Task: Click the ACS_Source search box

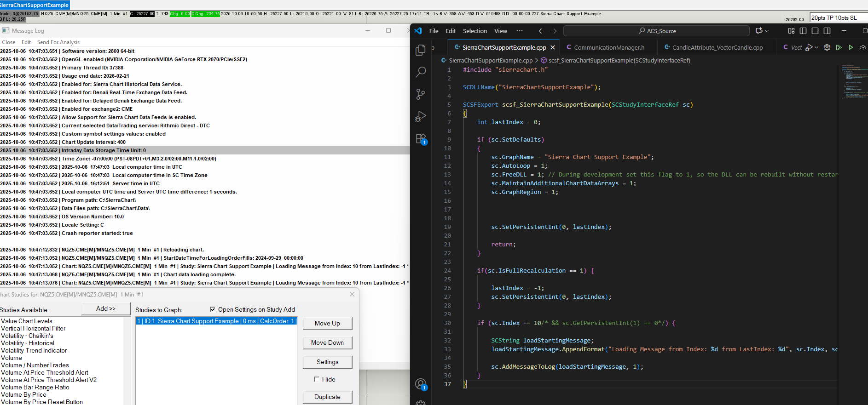Action: click(656, 31)
